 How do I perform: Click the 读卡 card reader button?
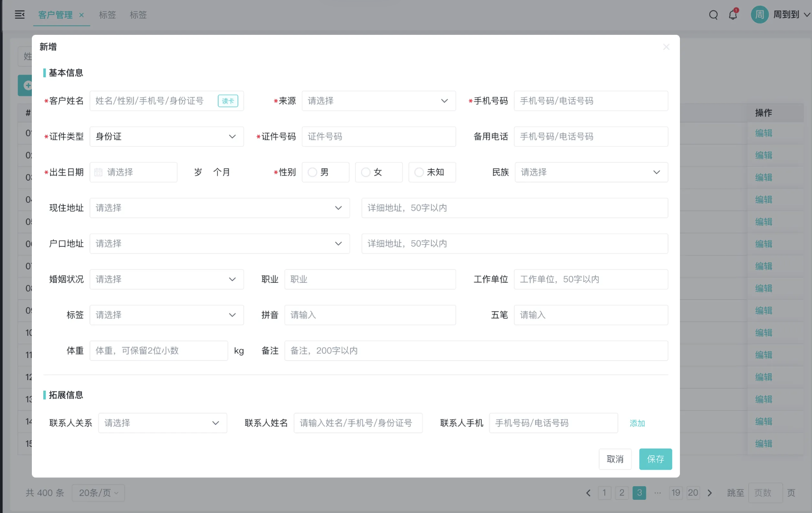(228, 101)
